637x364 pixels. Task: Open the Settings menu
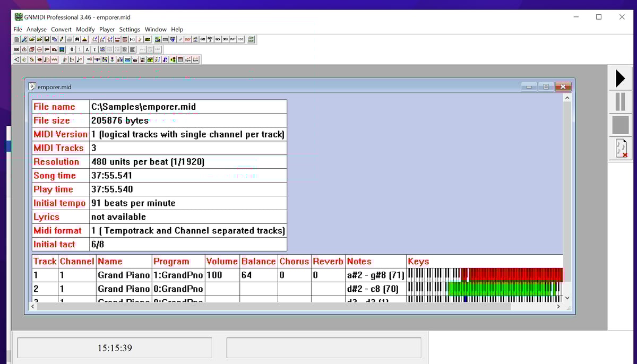click(130, 30)
